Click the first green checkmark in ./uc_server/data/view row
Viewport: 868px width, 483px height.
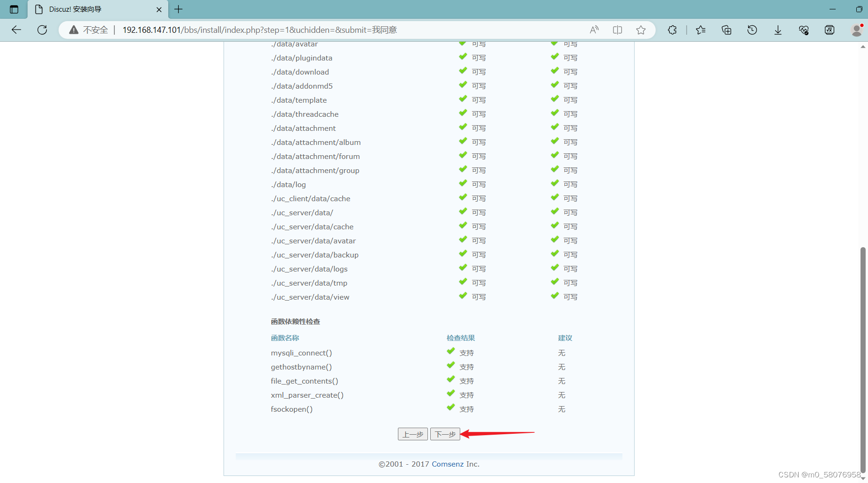click(x=463, y=295)
